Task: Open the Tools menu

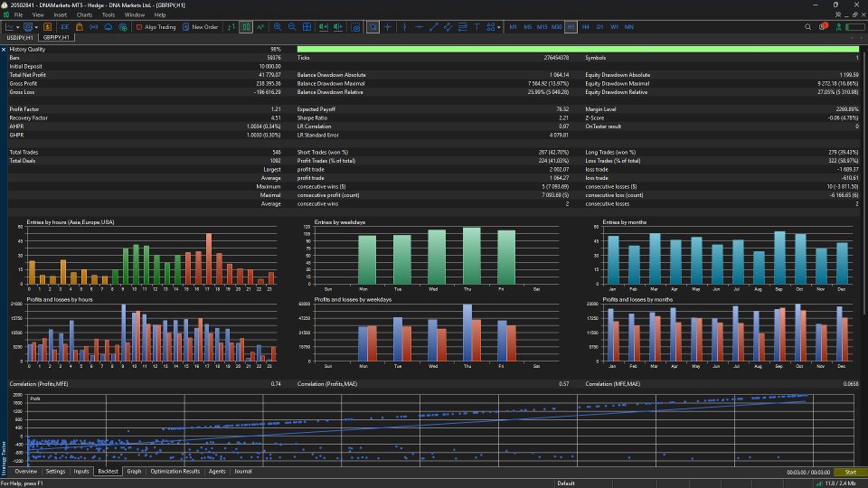Action: coord(108,15)
